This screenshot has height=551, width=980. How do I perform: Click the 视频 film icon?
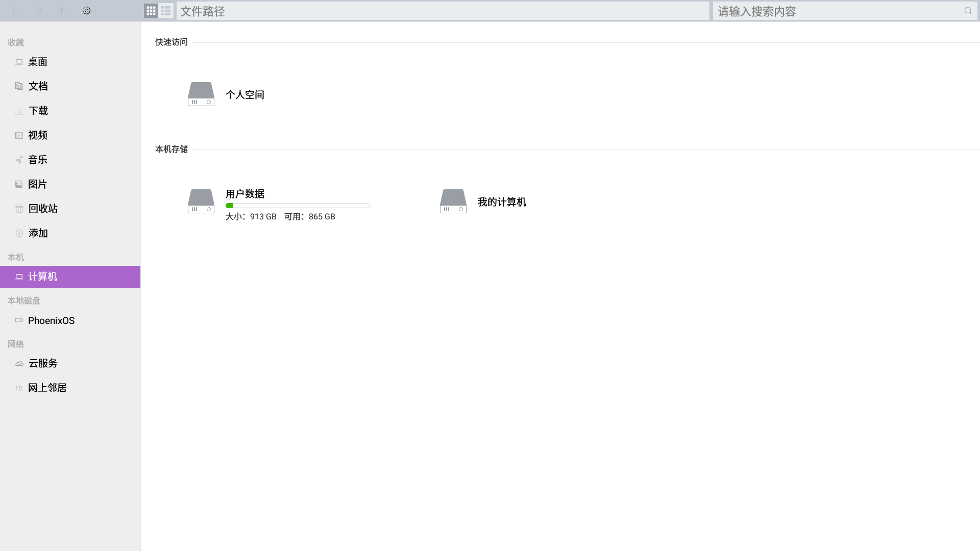19,135
